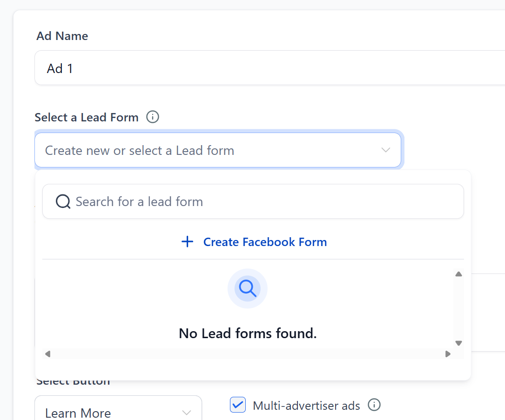Image resolution: width=505 pixels, height=420 pixels.
Task: Click the magnifying glass in the search field
Action: pyautogui.click(x=62, y=201)
